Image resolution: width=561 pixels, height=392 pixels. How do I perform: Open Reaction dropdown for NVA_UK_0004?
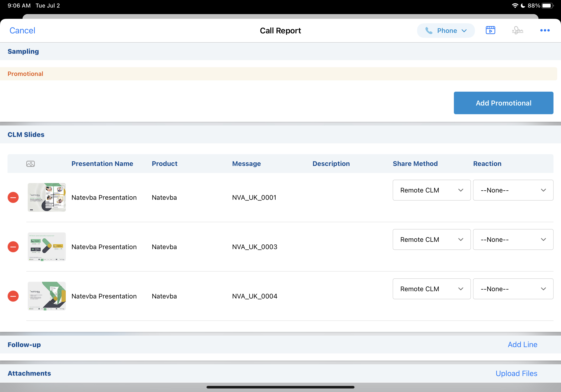pyautogui.click(x=513, y=289)
